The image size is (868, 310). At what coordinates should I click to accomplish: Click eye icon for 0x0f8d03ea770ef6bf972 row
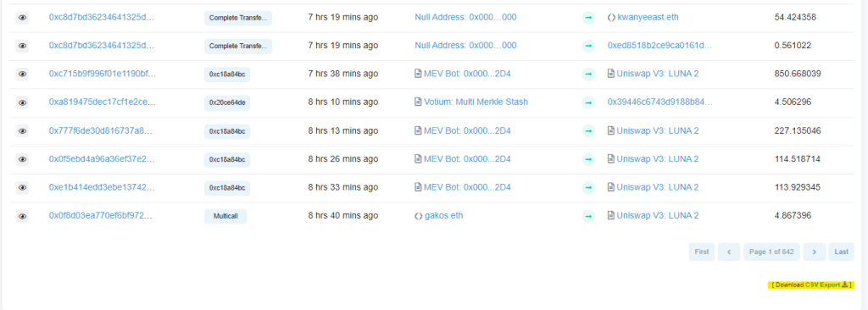pyautogui.click(x=22, y=216)
